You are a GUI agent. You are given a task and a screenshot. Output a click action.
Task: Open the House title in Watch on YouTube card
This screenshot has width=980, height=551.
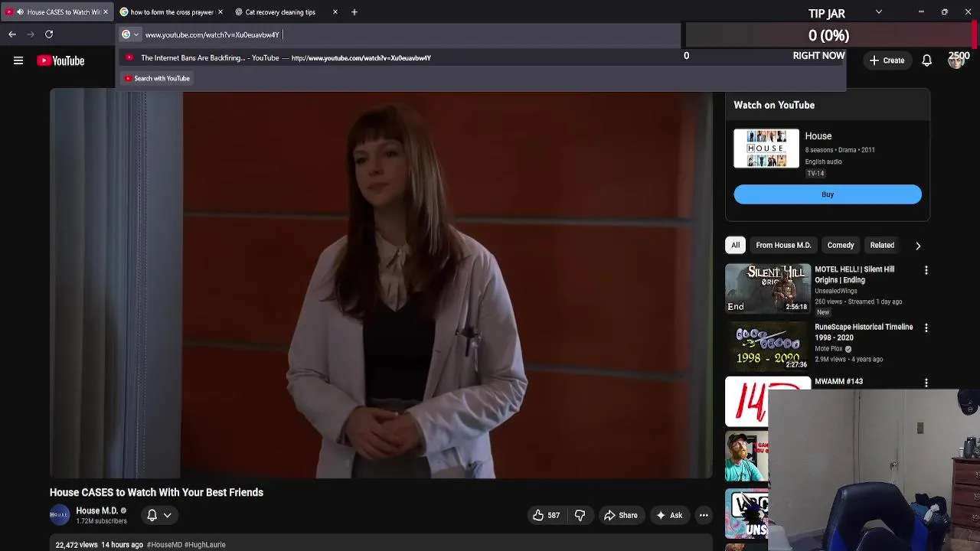pos(818,136)
